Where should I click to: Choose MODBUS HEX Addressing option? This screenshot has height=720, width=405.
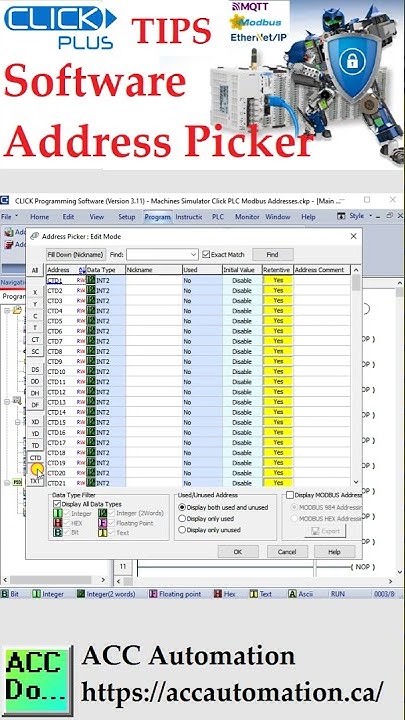point(294,518)
